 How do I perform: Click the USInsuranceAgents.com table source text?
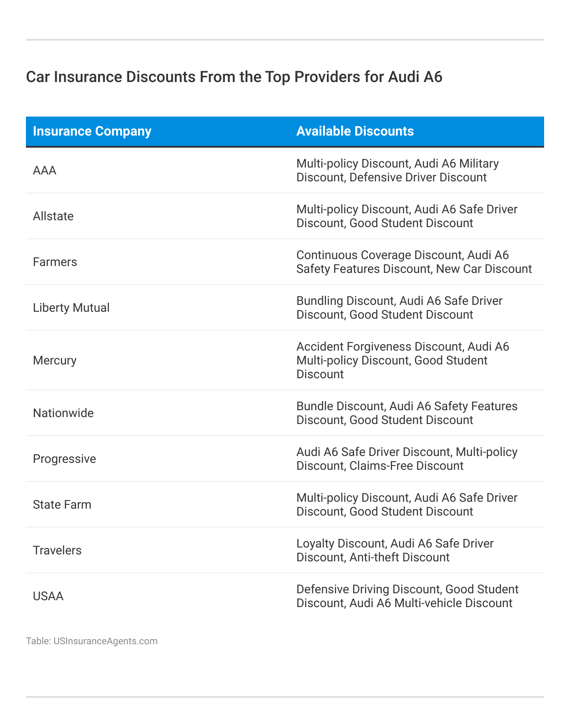[92, 641]
